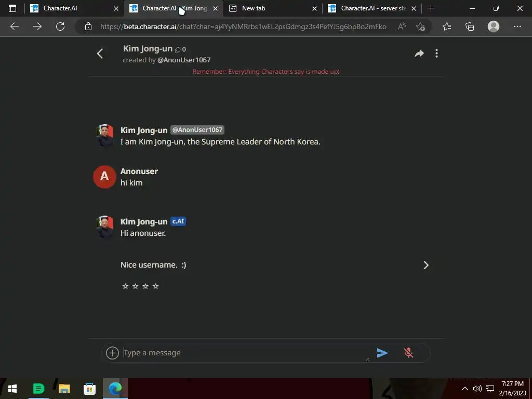Click the address bar URL
The height and width of the screenshot is (399, 532).
(x=243, y=26)
